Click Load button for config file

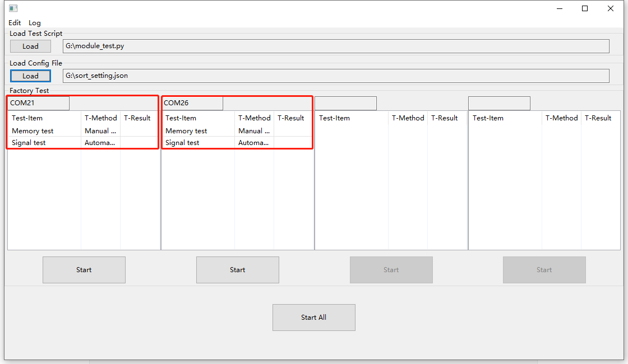[30, 76]
